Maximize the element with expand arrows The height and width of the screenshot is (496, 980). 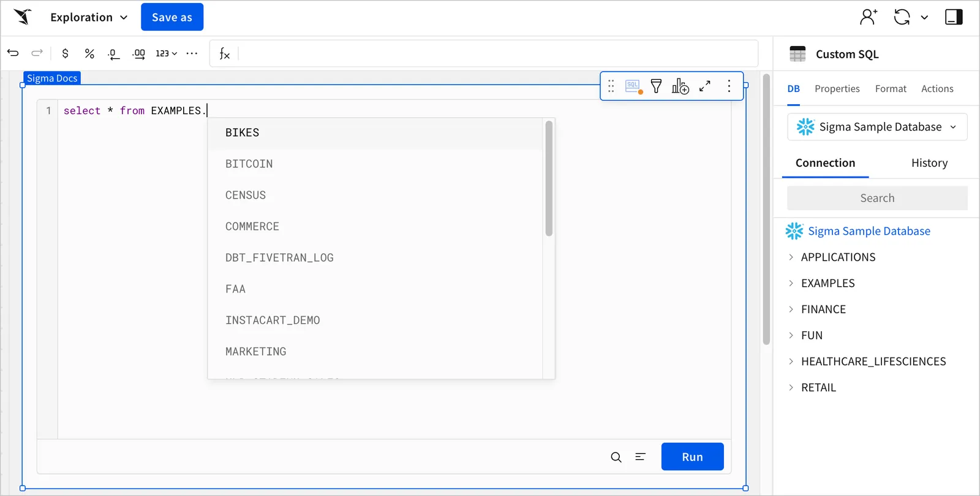[705, 86]
